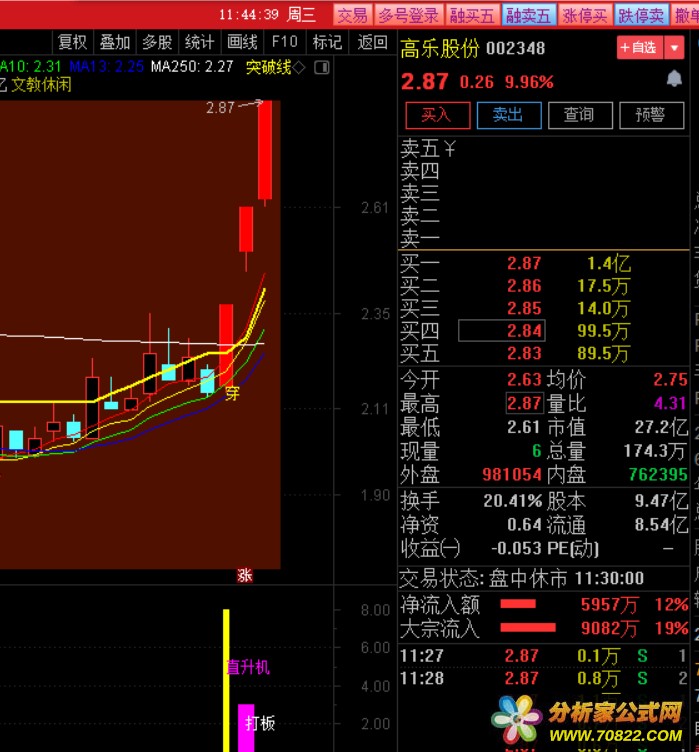Viewport: 699px width, 752px height.
Task: Click the blue 卖出 button
Action: 509,115
